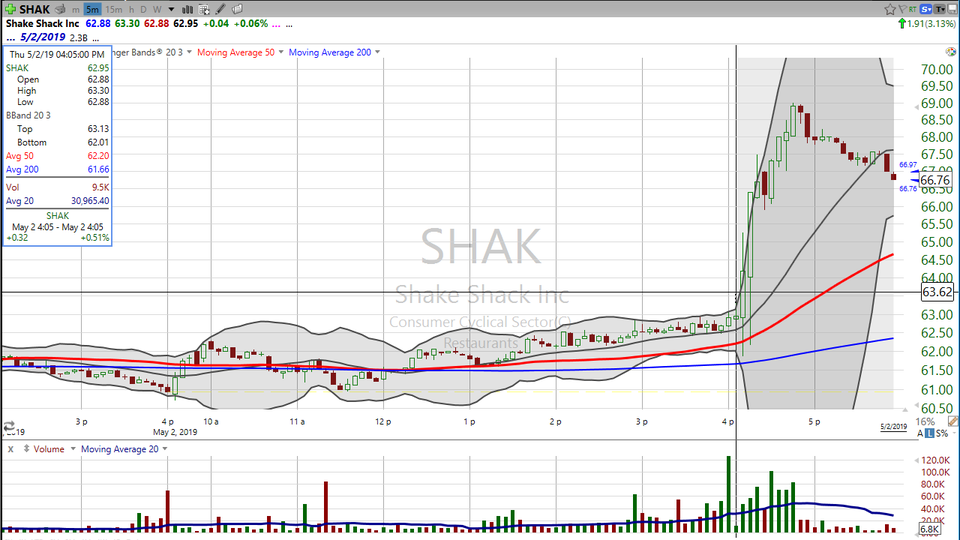Open the scale mode dropdown arrow beside %
The height and width of the screenshot is (540, 960).
click(x=954, y=433)
